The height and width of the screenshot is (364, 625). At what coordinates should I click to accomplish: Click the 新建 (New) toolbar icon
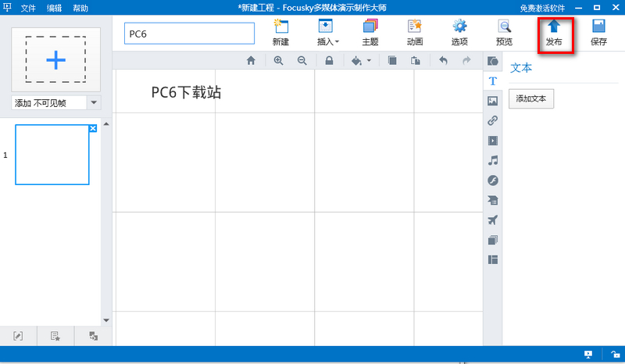pyautogui.click(x=280, y=33)
